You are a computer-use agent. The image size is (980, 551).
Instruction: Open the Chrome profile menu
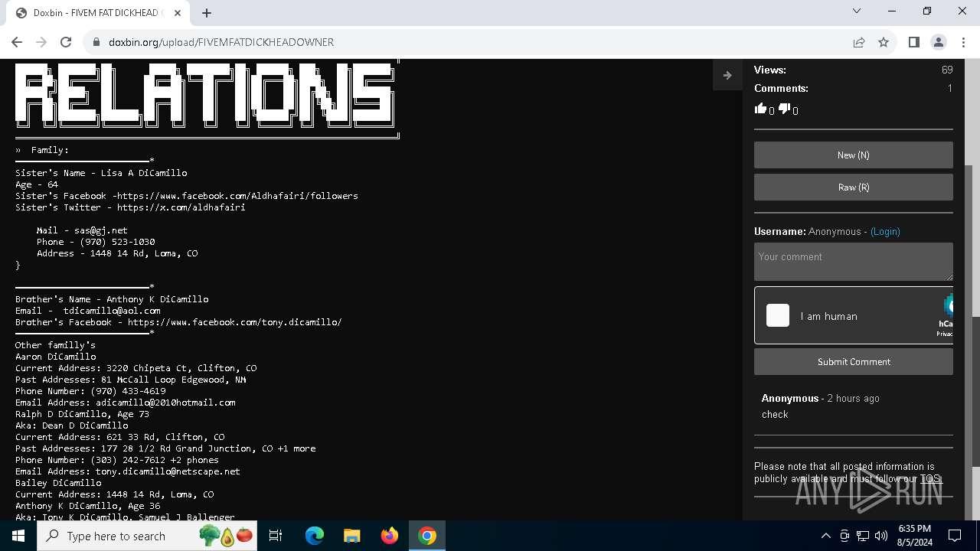point(938,42)
